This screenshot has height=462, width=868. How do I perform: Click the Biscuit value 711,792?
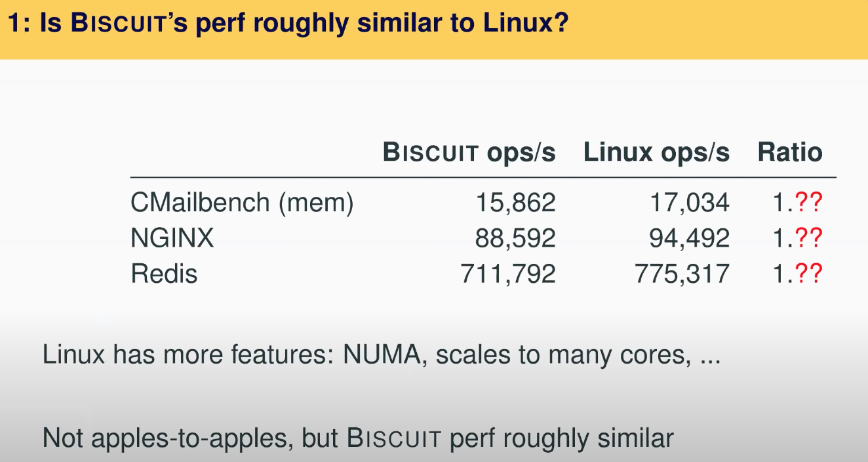coord(507,273)
